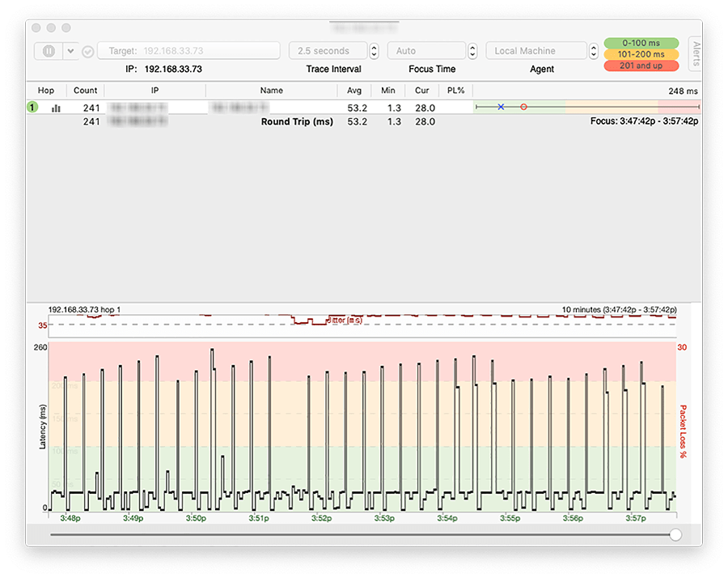Open the Agent Local Machine selector
728x578 pixels.
tap(535, 50)
